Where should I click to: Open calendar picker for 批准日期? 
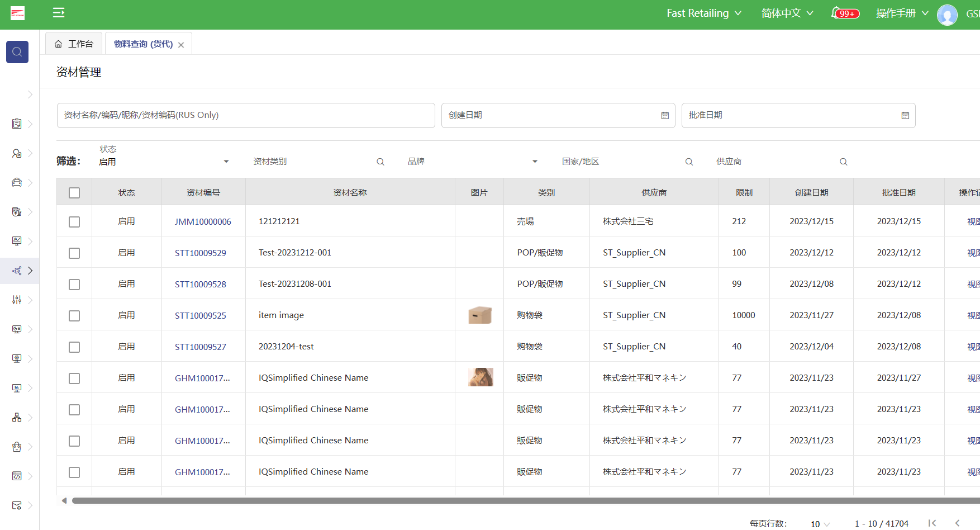click(905, 115)
